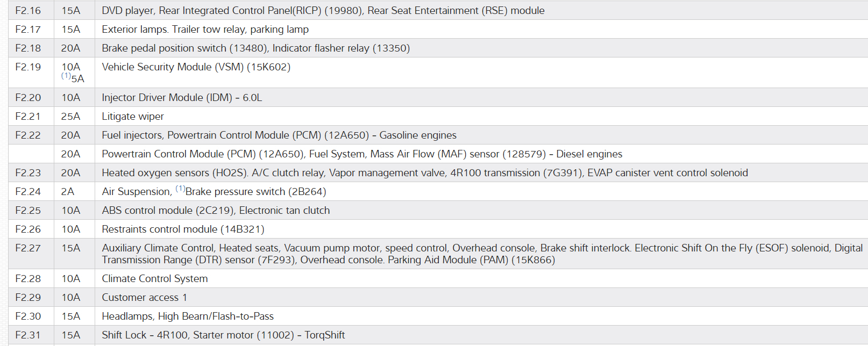Click the footnote 5A rating under F2.19
This screenshot has height=346, width=868.
coord(77,79)
